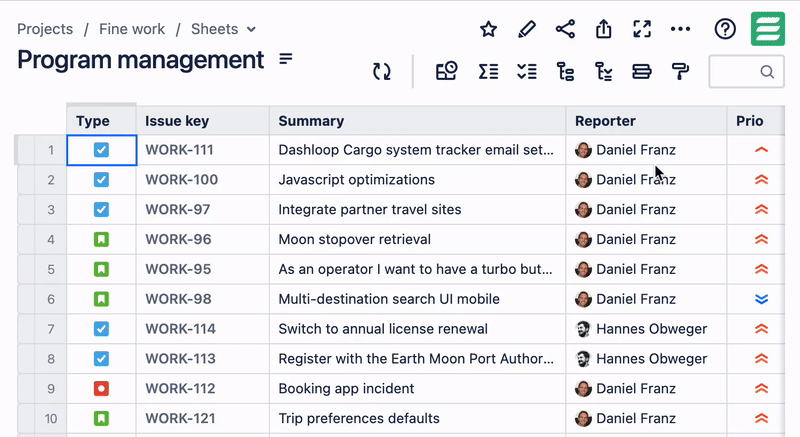Screen dimensions: 800x437
Task: Click issue key WORK-95
Action: 178,269
